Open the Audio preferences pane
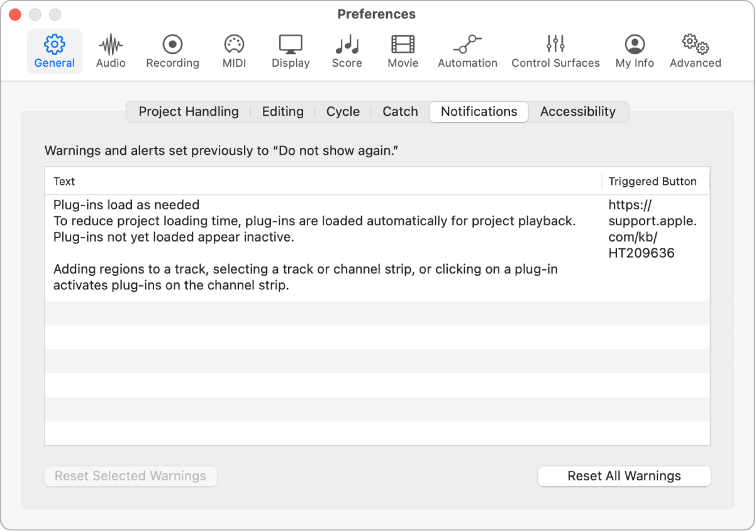The image size is (756, 532). tap(111, 52)
